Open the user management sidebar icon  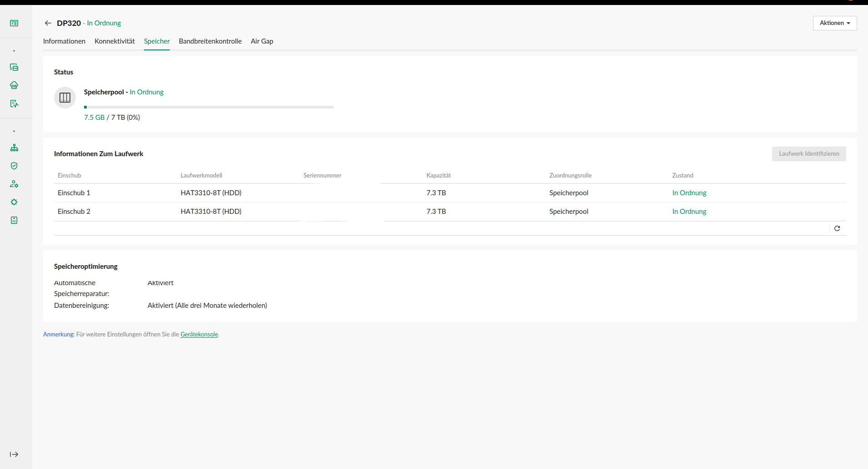coord(14,184)
